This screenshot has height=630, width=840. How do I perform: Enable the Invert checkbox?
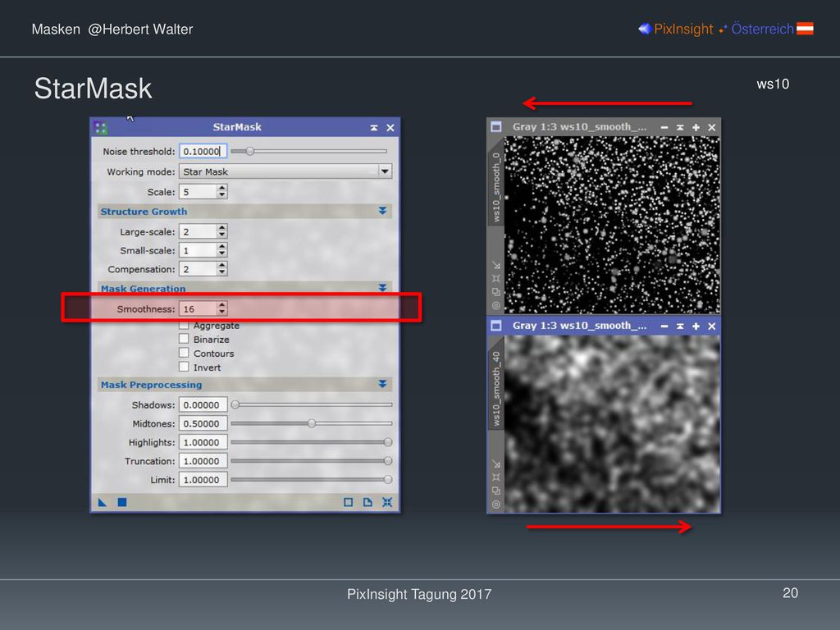tap(184, 367)
